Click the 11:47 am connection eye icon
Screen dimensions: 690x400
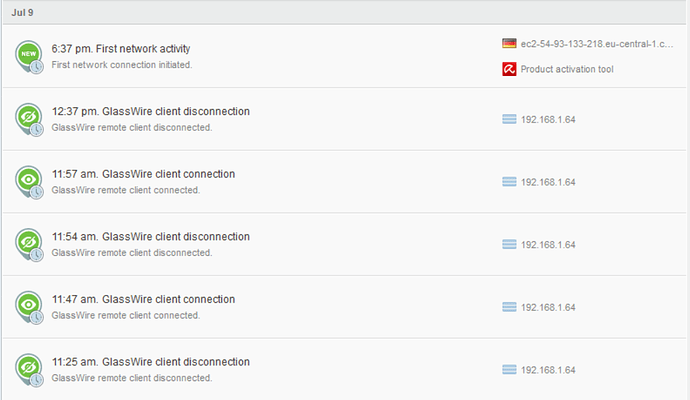28,306
